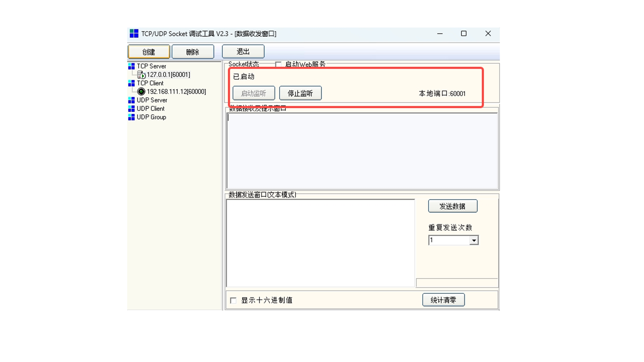Viewport: 644px width, 362px height.
Task: Click the UDP Server tree icon
Action: coord(131,100)
